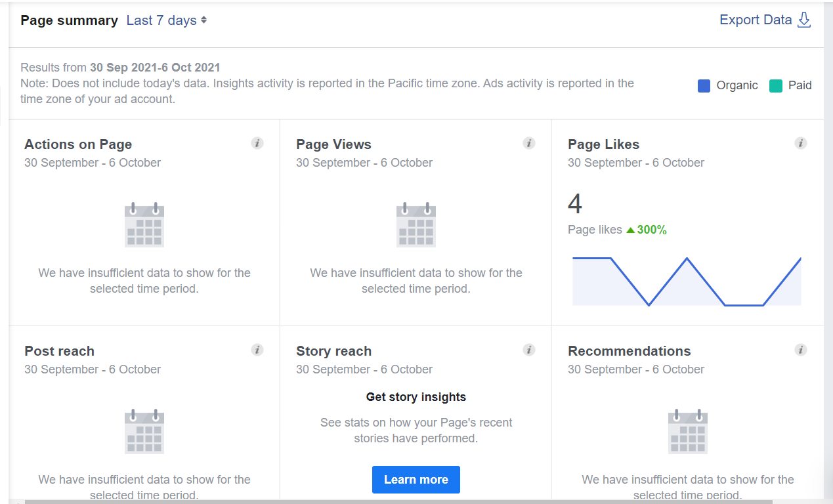Click the date range under Page Likes
The height and width of the screenshot is (504, 833).
coord(636,163)
